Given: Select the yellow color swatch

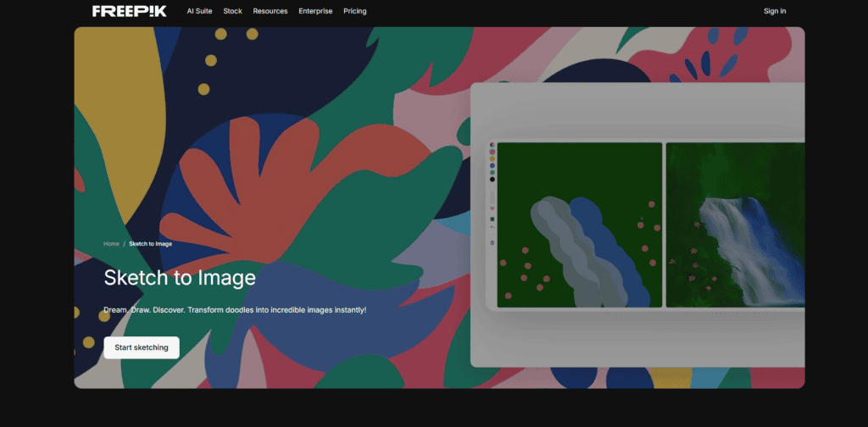Looking at the screenshot, I should click(x=492, y=158).
